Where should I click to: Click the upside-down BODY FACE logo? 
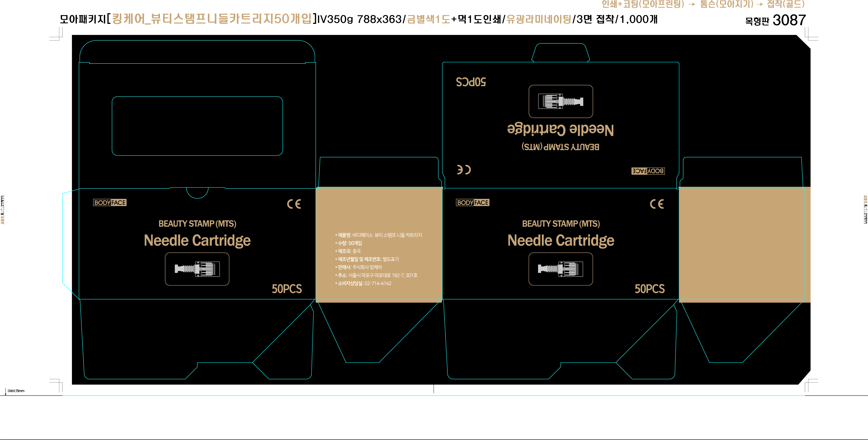(648, 171)
